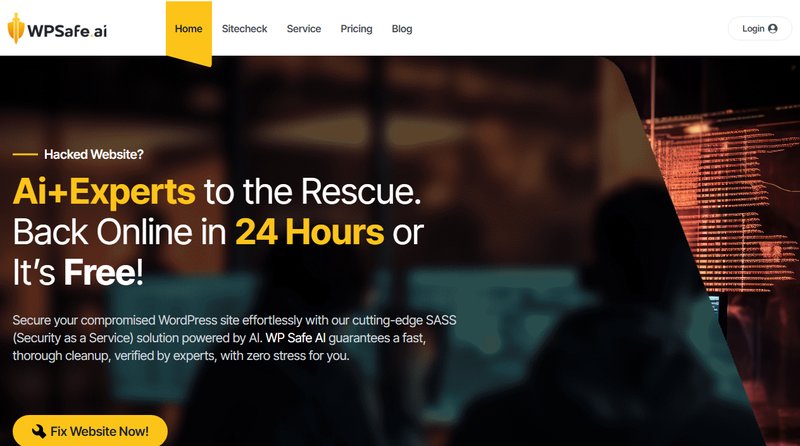
Task: Click the yellow 24 Hours highlighted text
Action: 309,232
